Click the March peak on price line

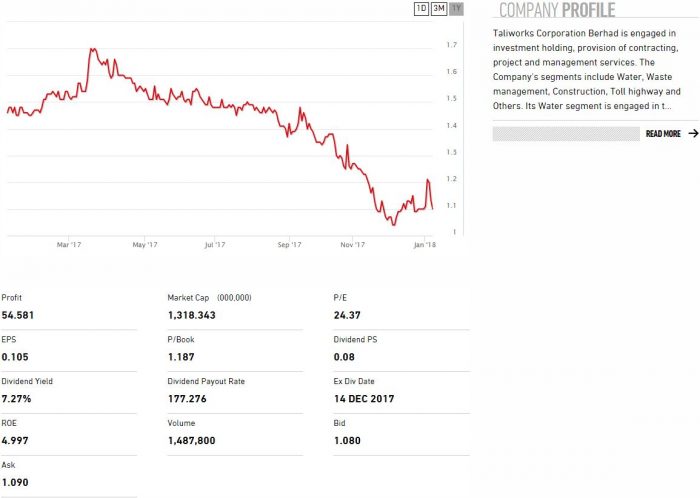(91, 48)
